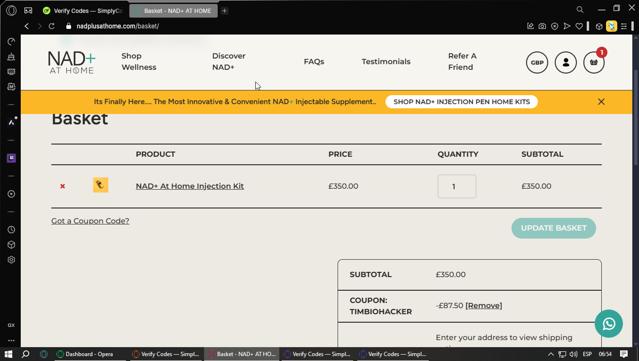Viewport: 639px width, 361px height.
Task: Open the Aria AI icon in sidebar
Action: point(11,121)
